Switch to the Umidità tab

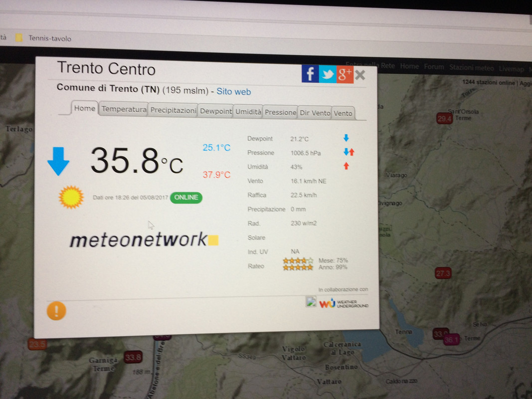(248, 112)
